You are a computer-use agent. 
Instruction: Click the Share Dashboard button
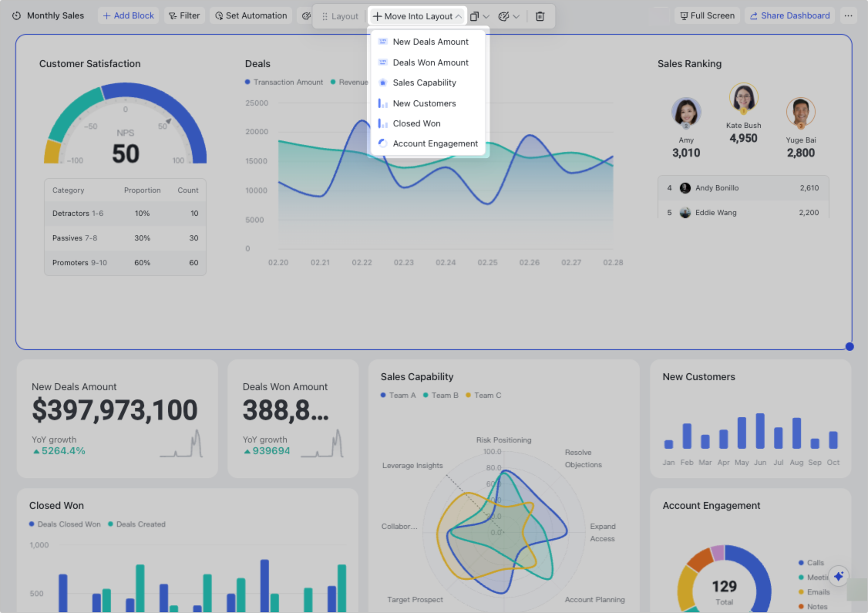pyautogui.click(x=789, y=15)
